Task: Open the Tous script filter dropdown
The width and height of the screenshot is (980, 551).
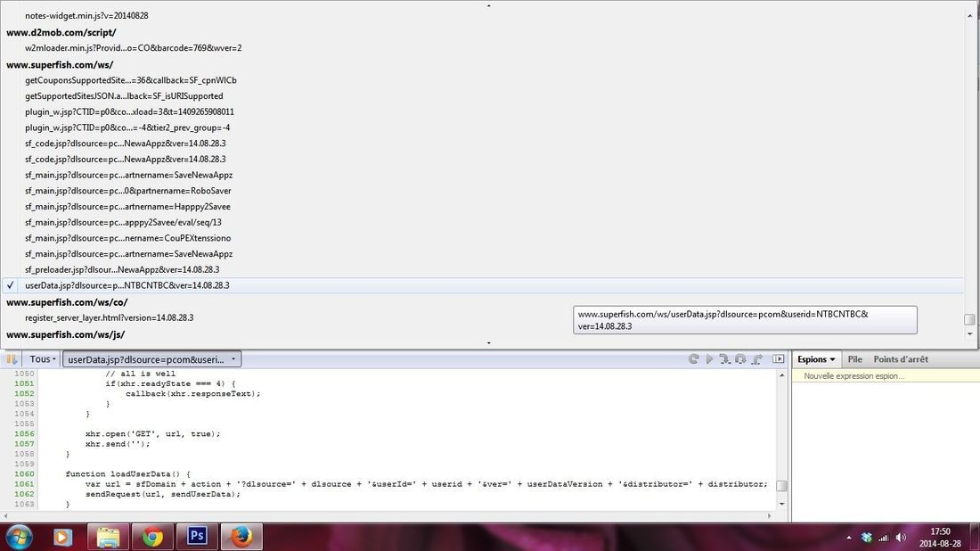Action: pos(43,359)
